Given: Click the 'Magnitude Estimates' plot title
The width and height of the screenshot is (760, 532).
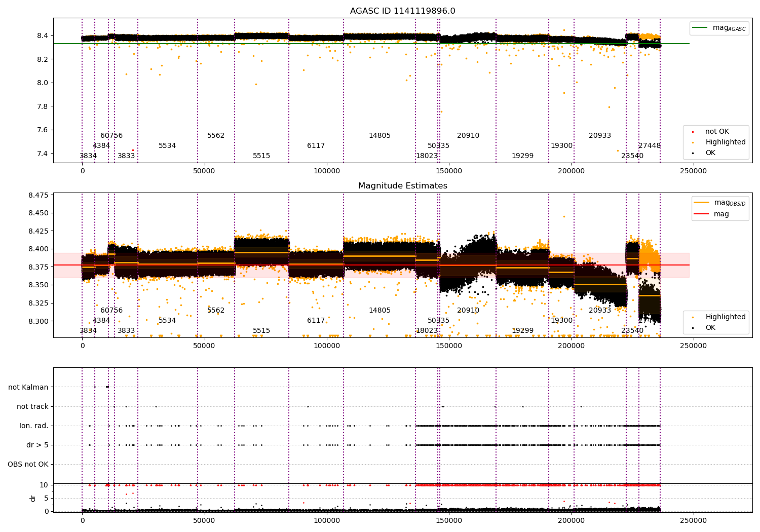Looking at the screenshot, I should click(403, 186).
